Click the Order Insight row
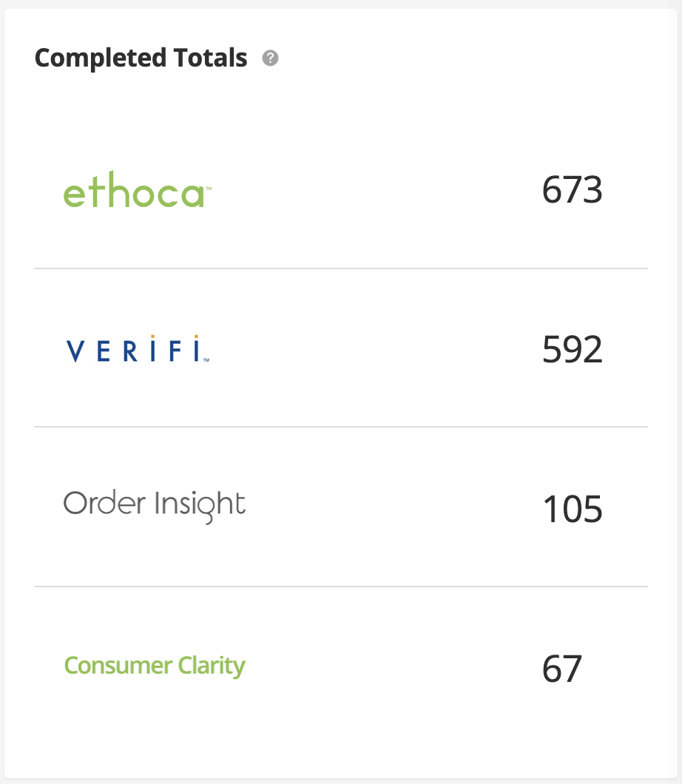The height and width of the screenshot is (784, 682). (x=341, y=507)
